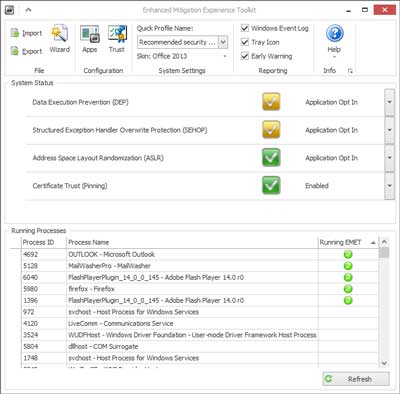Viewport: 400px width, 394px height.
Task: Open the Trust certificate settings
Action: click(x=117, y=39)
